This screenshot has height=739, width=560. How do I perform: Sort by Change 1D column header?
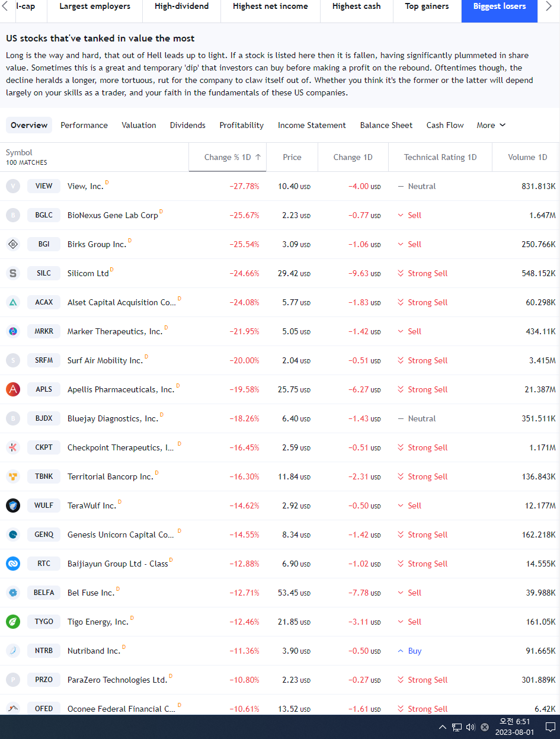353,157
